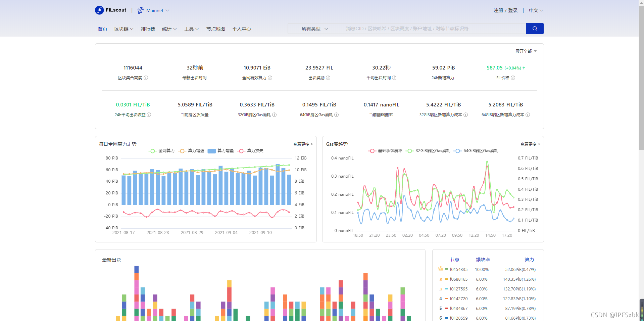Click the Mainnet network satellite icon
Image resolution: width=644 pixels, height=321 pixels.
(x=141, y=10)
